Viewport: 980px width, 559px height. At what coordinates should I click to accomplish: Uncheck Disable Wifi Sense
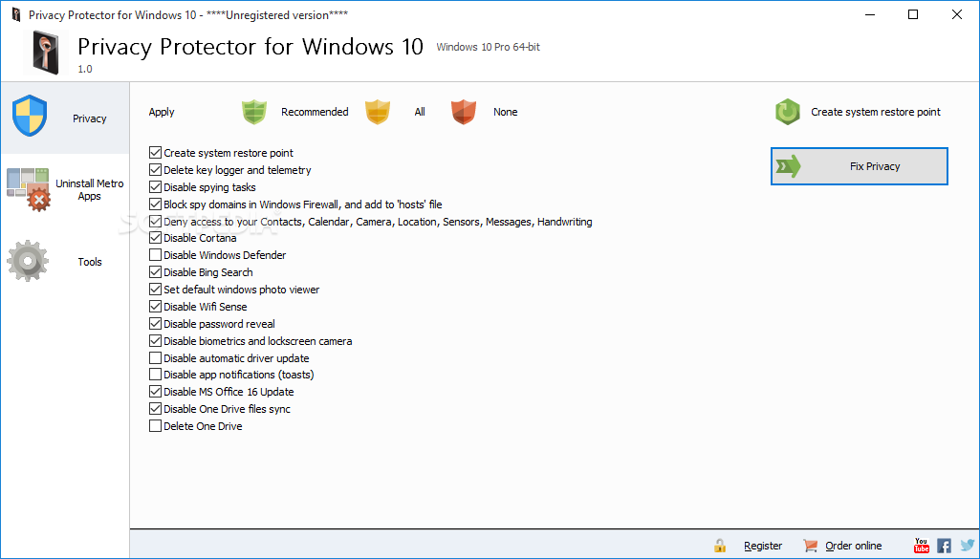[155, 307]
